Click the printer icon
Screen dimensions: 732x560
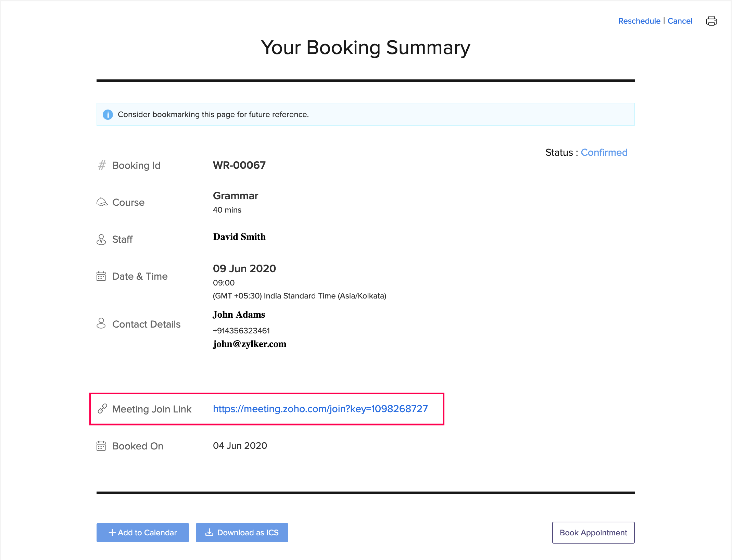(711, 21)
